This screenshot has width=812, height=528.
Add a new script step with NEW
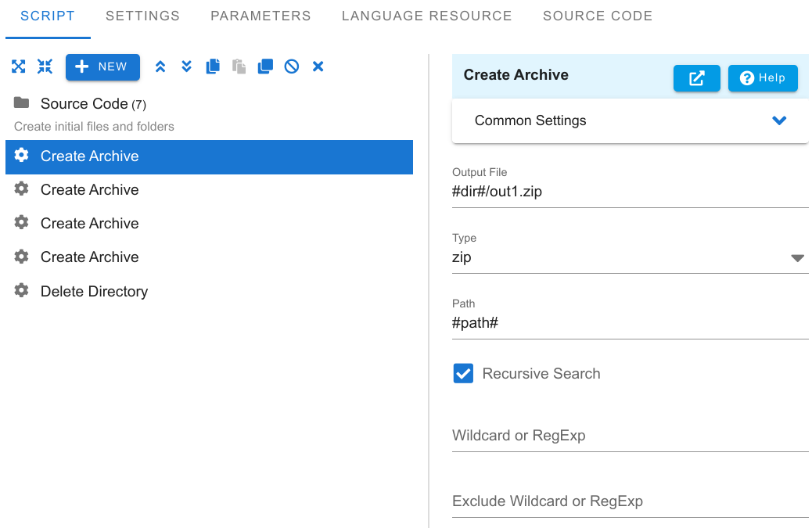coord(102,66)
